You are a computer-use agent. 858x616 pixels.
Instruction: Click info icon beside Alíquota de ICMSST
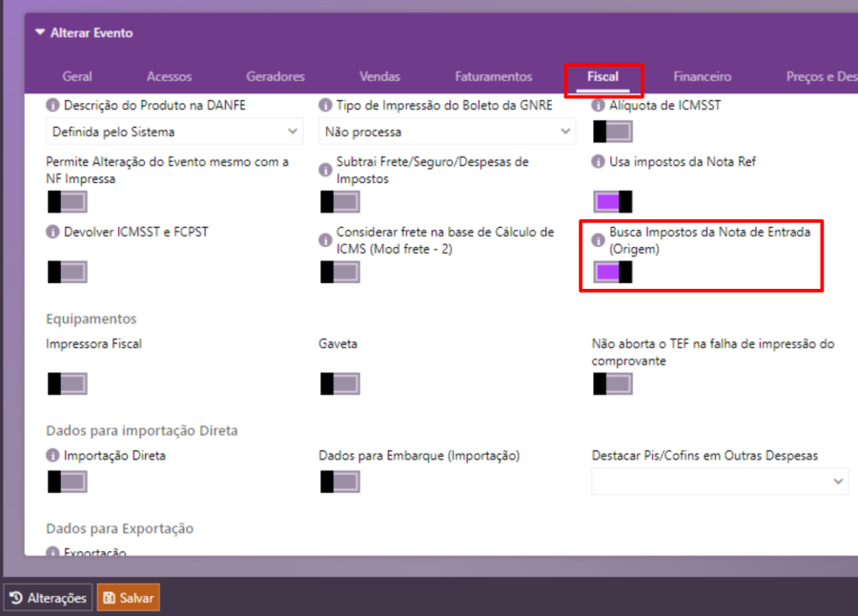pos(598,105)
